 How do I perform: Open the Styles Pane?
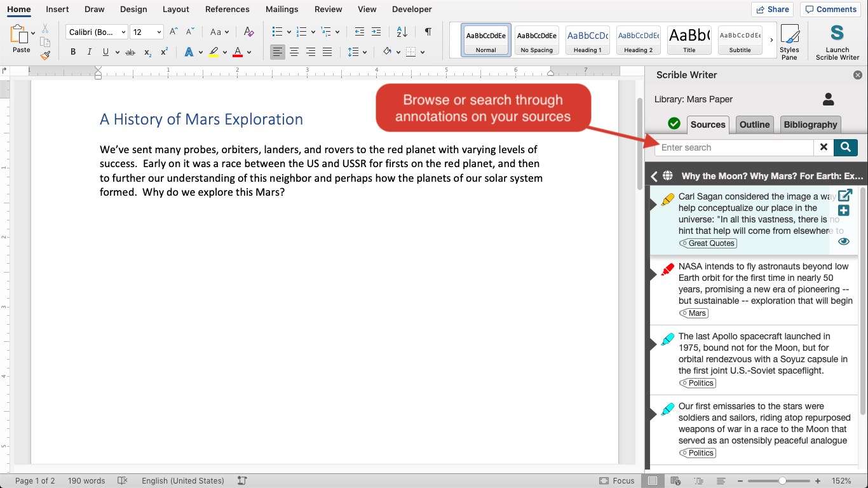click(x=789, y=42)
